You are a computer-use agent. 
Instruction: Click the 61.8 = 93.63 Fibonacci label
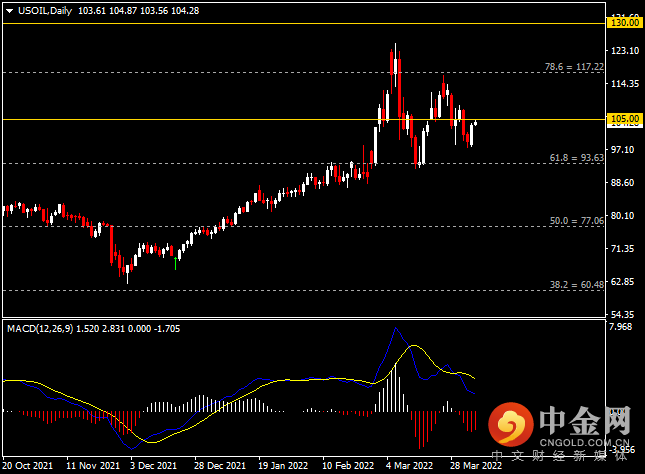pyautogui.click(x=577, y=158)
